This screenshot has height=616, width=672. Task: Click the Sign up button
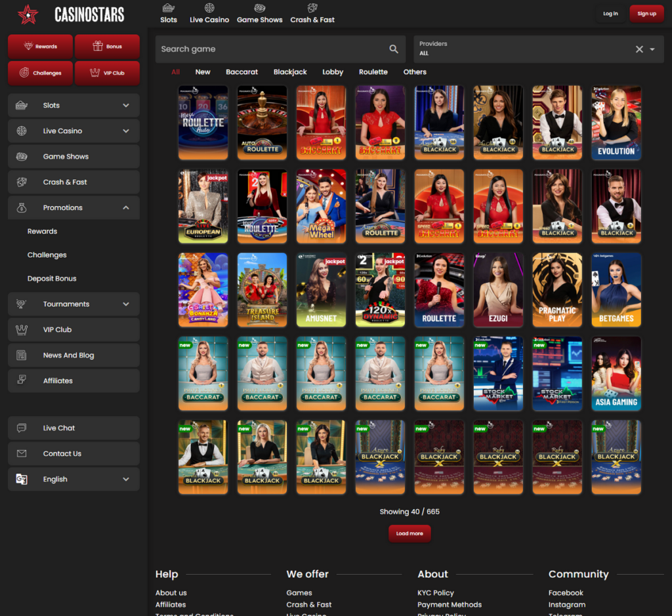(646, 14)
